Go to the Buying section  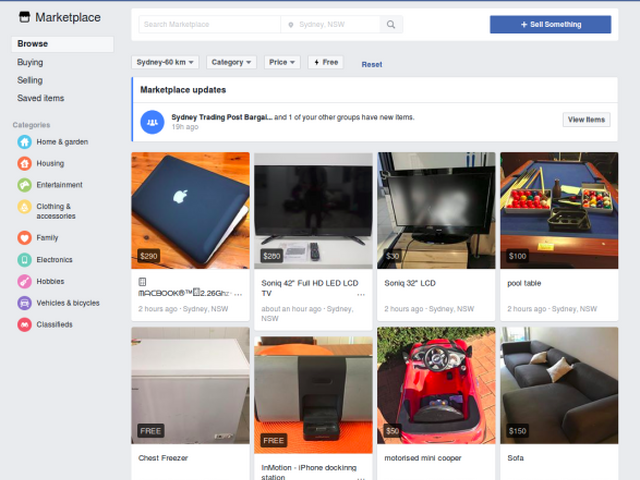[30, 62]
